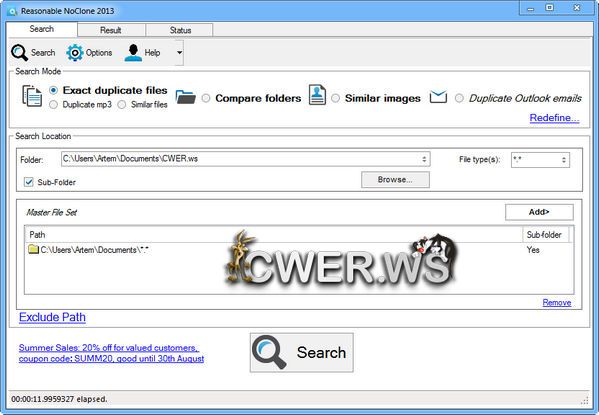599x415 pixels.
Task: Open Options via the gear icon
Action: click(74, 53)
